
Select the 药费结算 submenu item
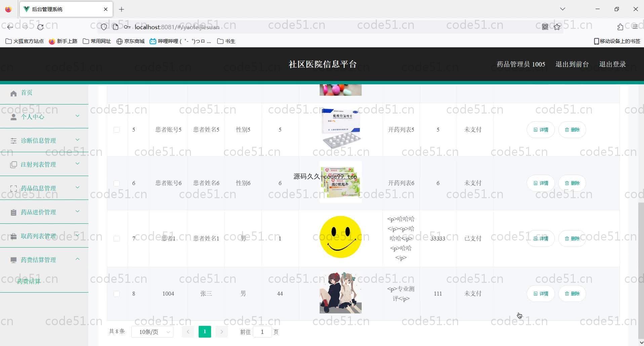pos(29,282)
